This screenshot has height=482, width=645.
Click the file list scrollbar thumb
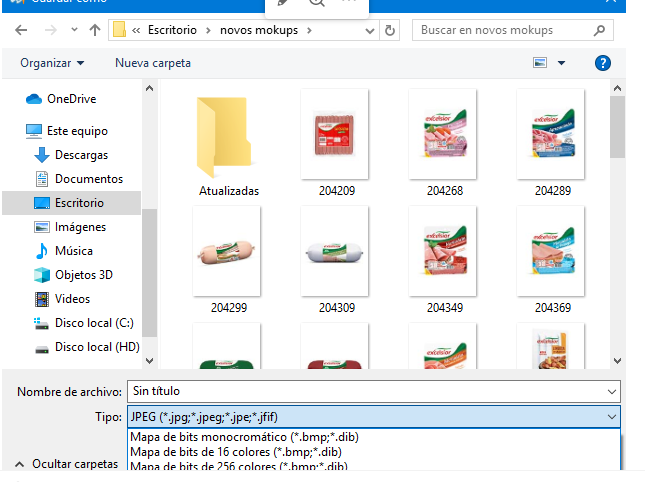coord(617,127)
